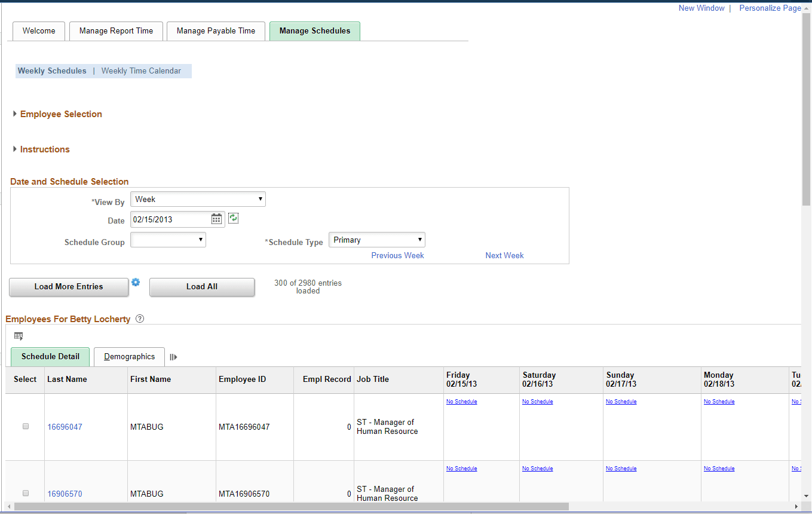Open the Schedule Group dropdown
812x514 pixels.
167,239
